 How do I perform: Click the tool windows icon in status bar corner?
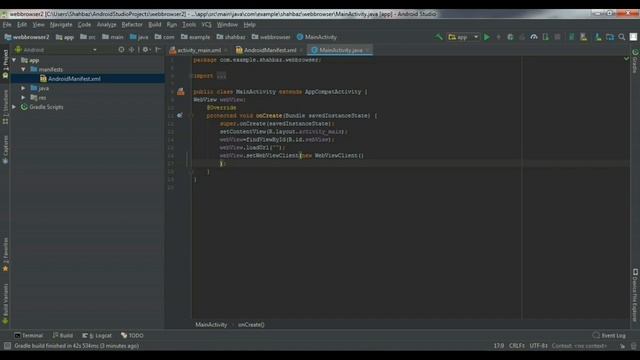[x=7, y=346]
